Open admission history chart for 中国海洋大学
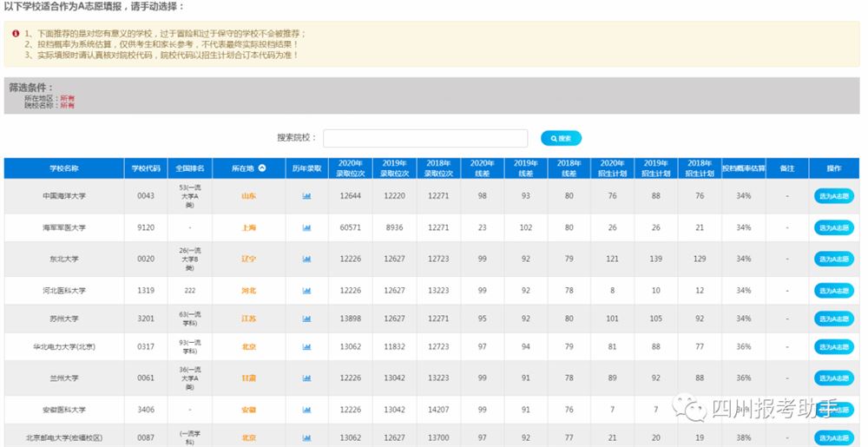 click(306, 196)
